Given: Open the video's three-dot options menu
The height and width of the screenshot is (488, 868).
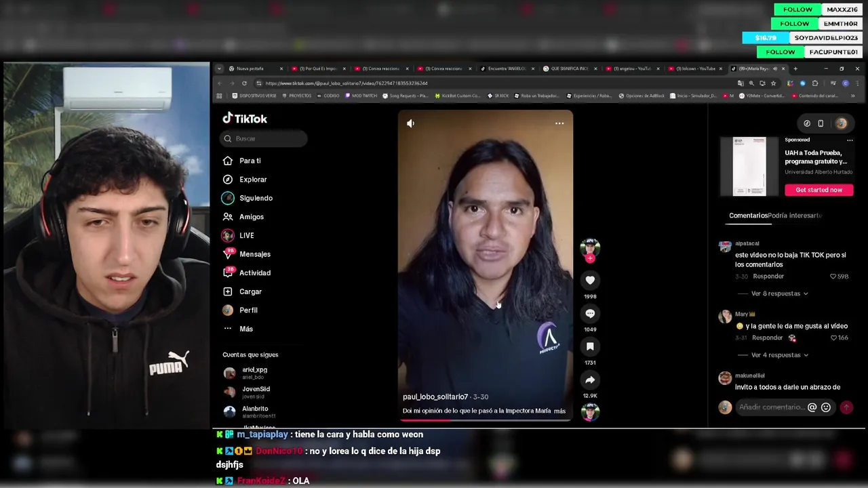Looking at the screenshot, I should point(559,123).
